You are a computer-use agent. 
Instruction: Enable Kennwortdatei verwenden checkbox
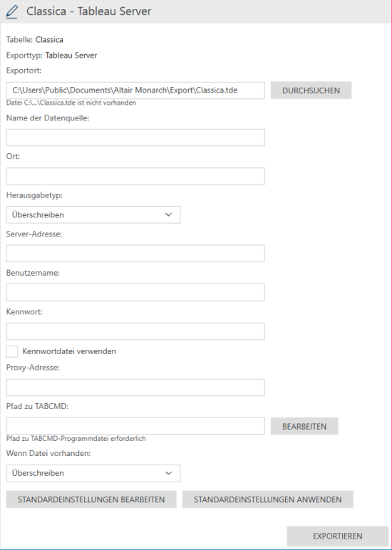(x=12, y=351)
